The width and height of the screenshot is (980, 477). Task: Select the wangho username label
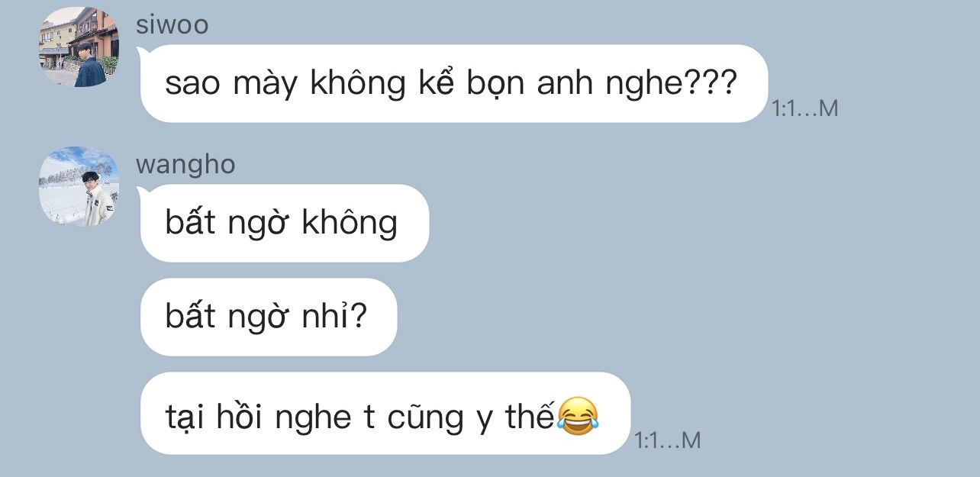(x=185, y=166)
